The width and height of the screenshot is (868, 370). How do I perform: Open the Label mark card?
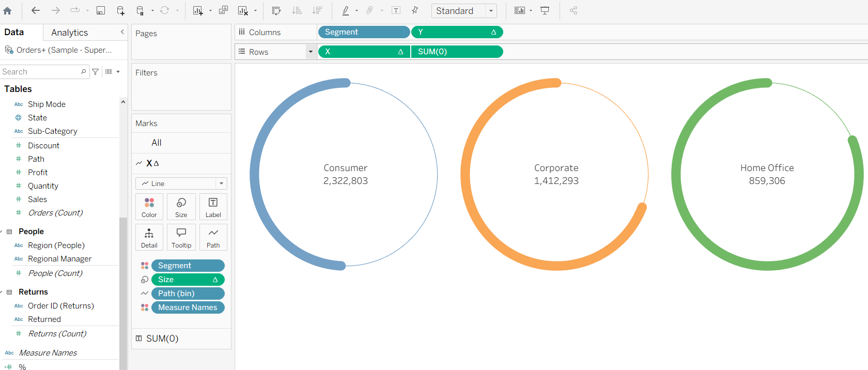[213, 207]
